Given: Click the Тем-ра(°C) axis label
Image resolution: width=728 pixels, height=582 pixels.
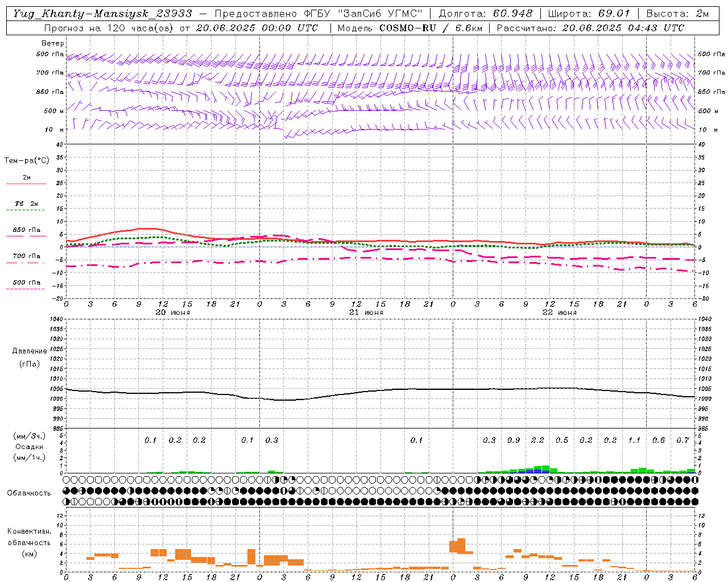Looking at the screenshot, I should pyautogui.click(x=27, y=161).
